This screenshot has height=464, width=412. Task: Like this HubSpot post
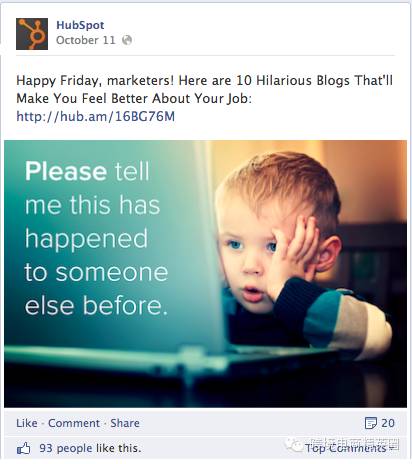pos(27,423)
